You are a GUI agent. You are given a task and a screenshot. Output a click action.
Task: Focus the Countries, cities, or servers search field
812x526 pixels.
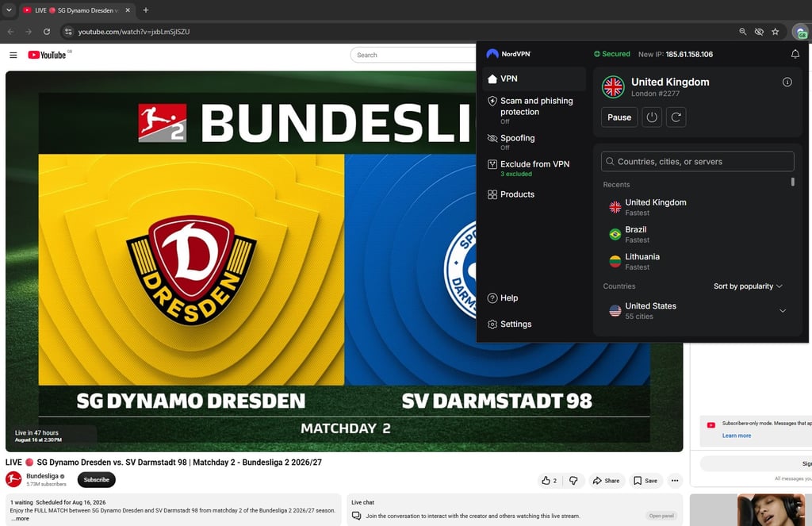click(x=698, y=162)
